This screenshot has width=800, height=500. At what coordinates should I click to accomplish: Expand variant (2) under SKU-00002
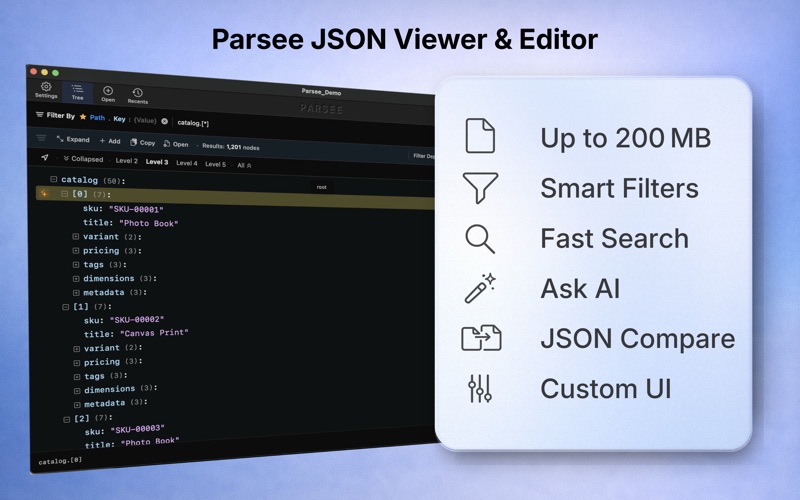(x=77, y=349)
